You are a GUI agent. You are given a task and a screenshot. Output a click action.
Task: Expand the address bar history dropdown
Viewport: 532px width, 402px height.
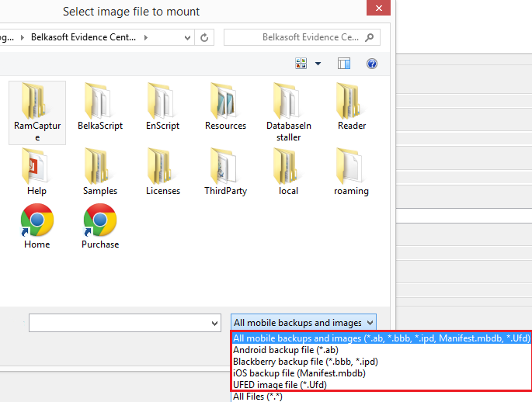point(187,37)
